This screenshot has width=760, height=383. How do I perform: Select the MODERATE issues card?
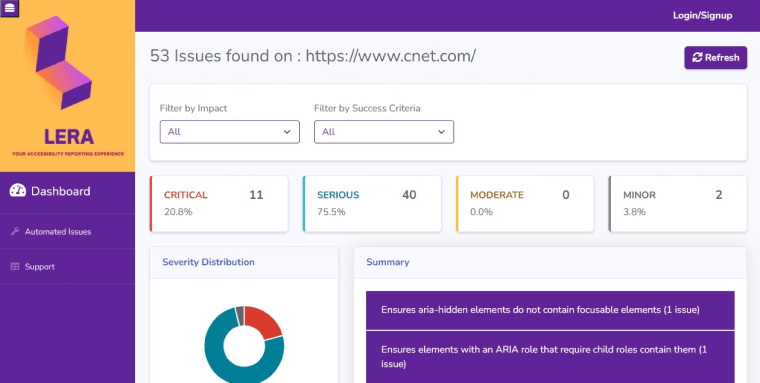tap(525, 204)
